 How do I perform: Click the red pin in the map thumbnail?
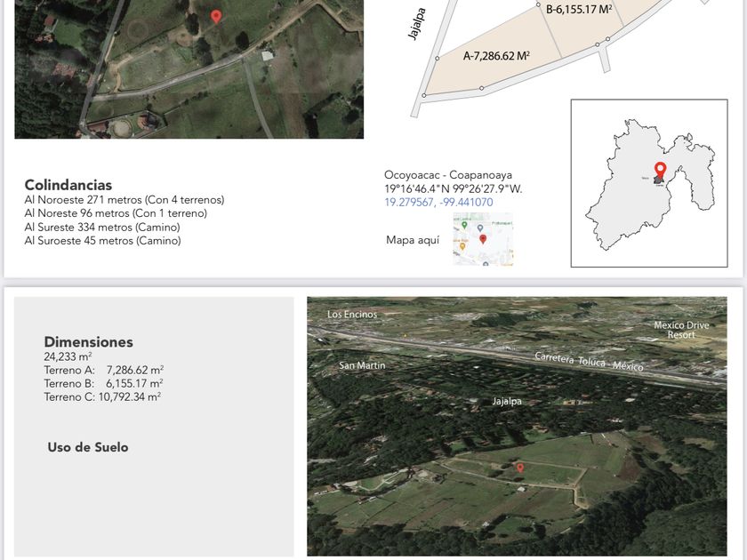[483, 238]
